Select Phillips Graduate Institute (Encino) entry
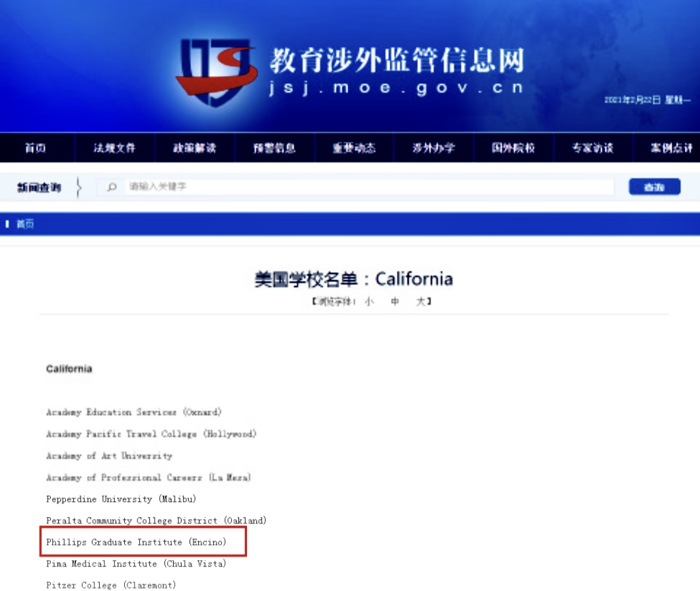Viewport: 700px width, 591px height. coord(136,542)
